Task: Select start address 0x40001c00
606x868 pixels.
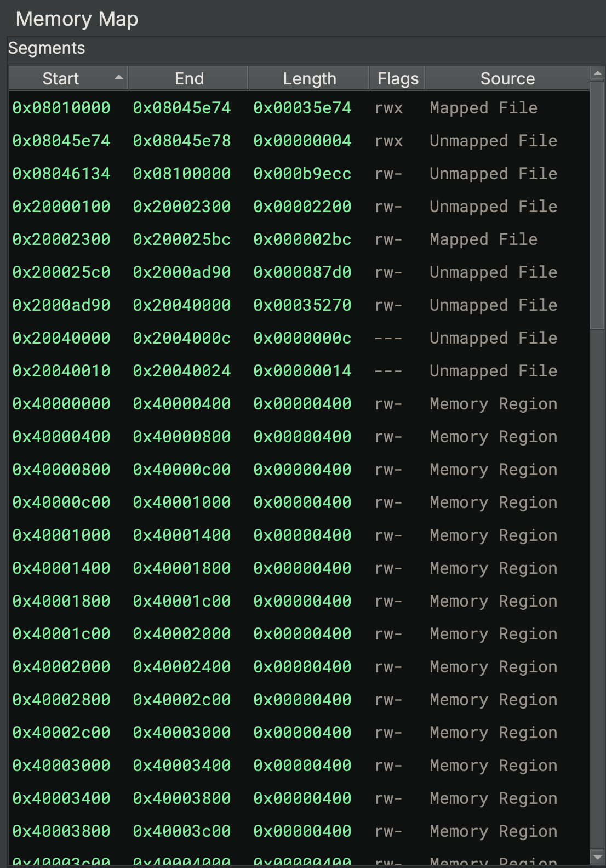Action: click(61, 634)
